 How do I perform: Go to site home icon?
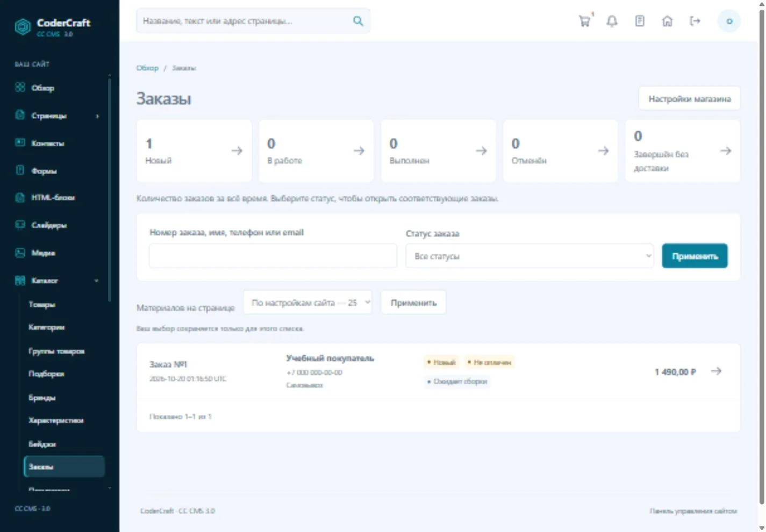point(667,21)
